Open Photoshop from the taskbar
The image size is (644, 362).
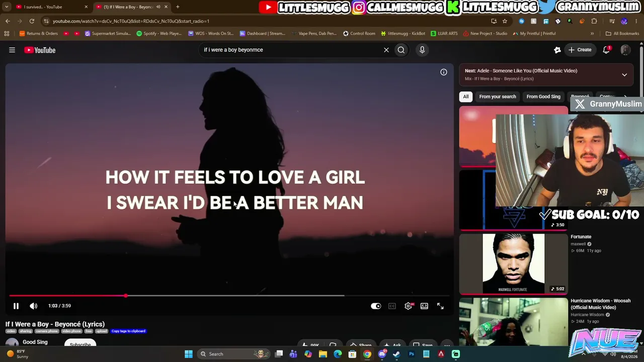412,354
